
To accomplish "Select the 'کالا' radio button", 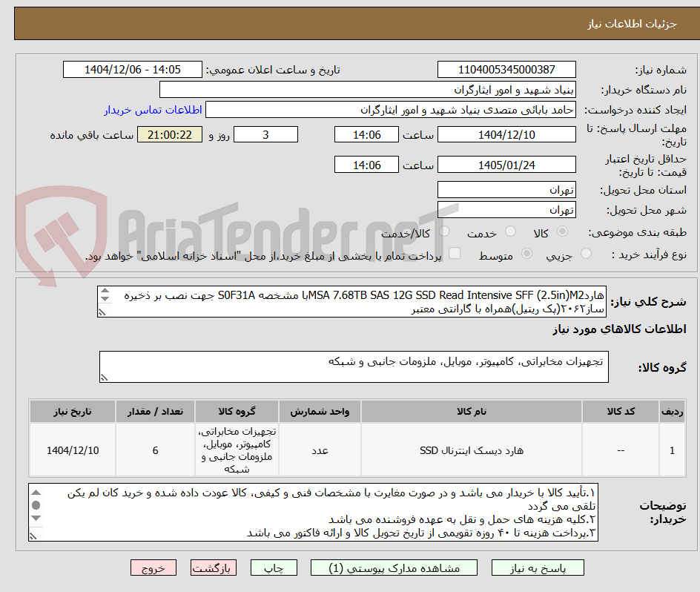I will click(563, 231).
